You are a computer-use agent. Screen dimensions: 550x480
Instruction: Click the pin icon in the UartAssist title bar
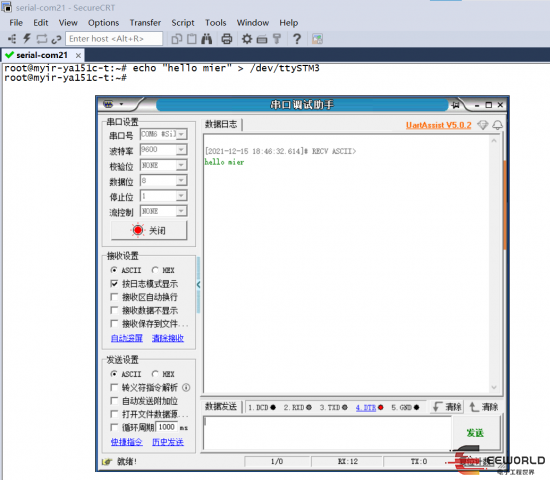pos(455,105)
